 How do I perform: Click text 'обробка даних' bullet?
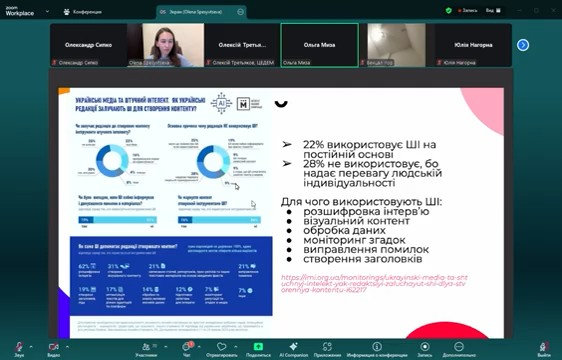(344, 230)
